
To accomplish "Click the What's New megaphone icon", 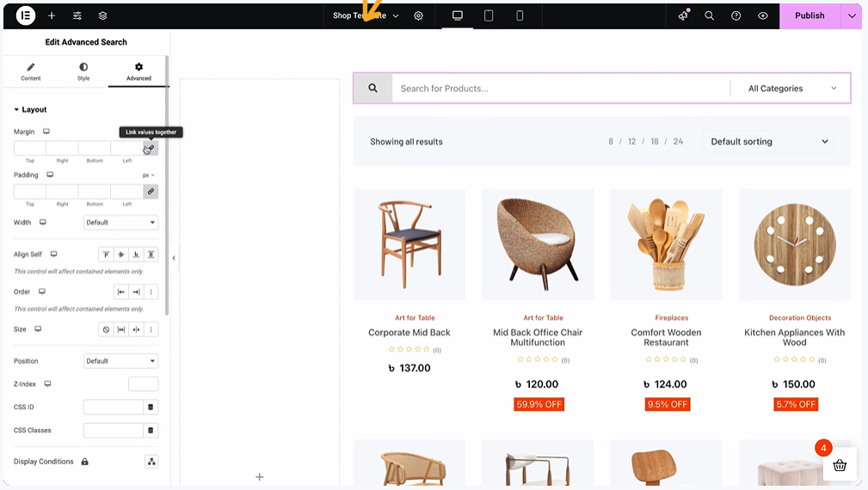I will pyautogui.click(x=683, y=15).
